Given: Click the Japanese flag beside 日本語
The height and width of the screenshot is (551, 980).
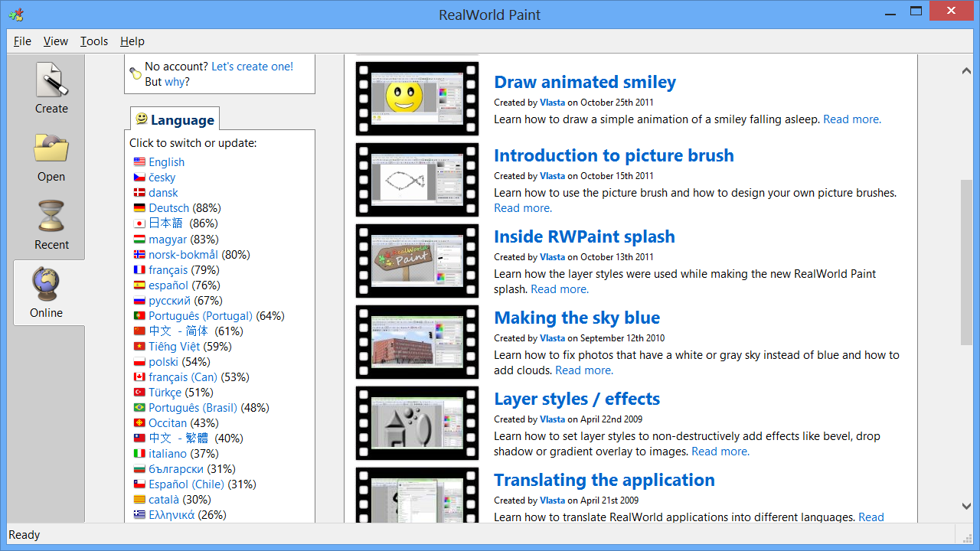Looking at the screenshot, I should coord(139,223).
